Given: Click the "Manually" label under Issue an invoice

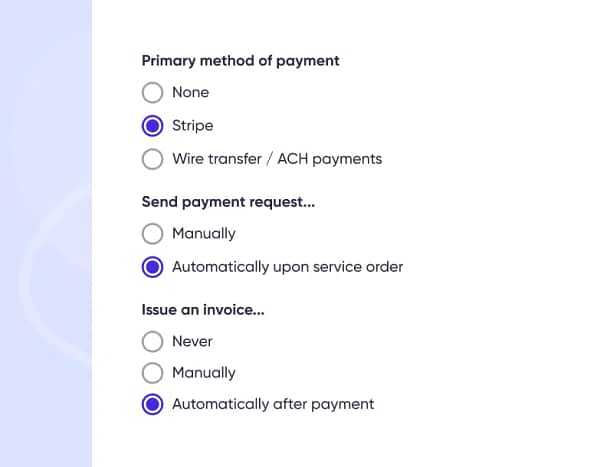Looking at the screenshot, I should (204, 373).
